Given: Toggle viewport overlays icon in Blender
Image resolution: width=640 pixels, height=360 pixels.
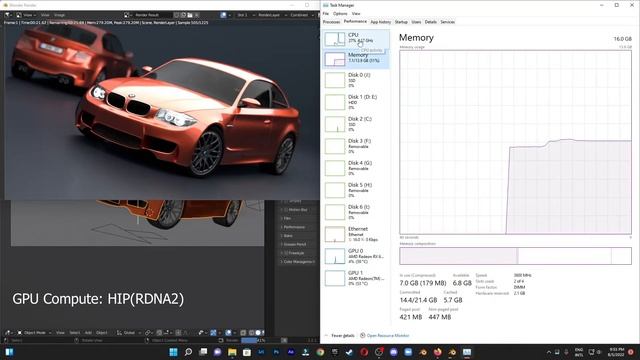Looking at the screenshot, I should click(228, 333).
